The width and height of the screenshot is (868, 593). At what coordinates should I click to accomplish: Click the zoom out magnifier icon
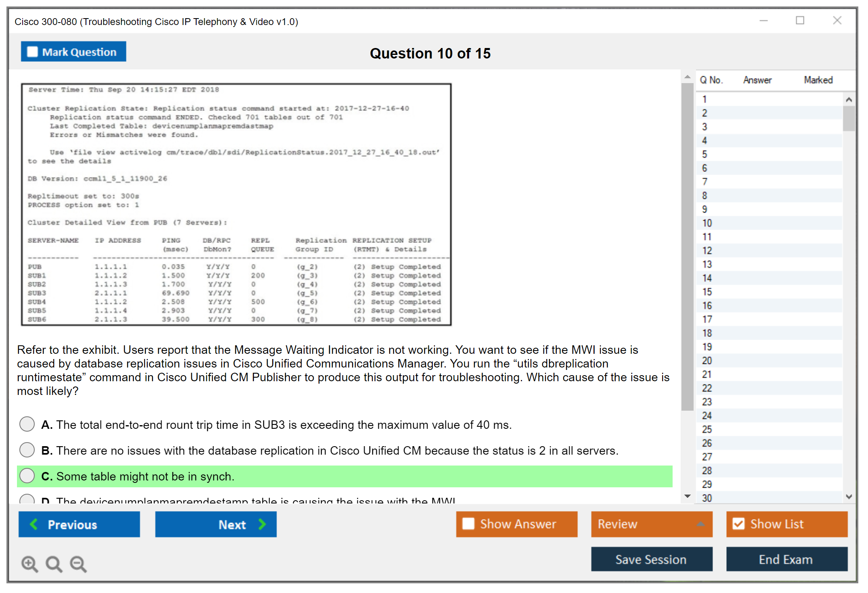tap(78, 564)
